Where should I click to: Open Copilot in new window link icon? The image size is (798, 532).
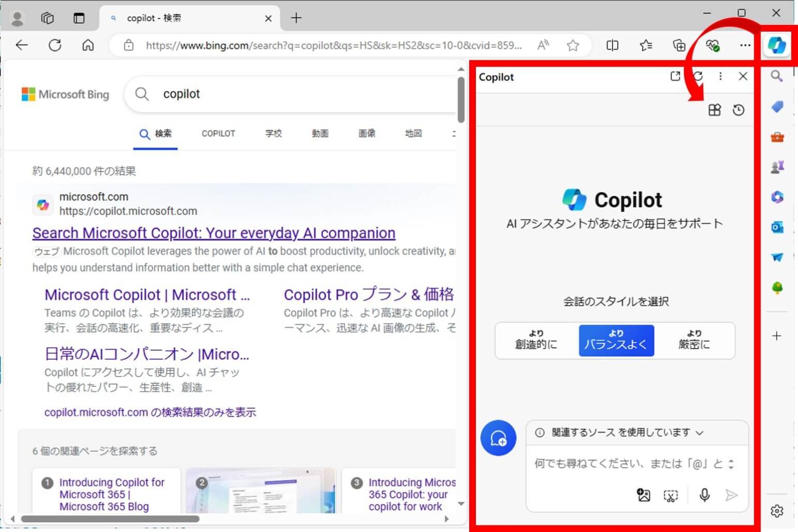(x=675, y=76)
